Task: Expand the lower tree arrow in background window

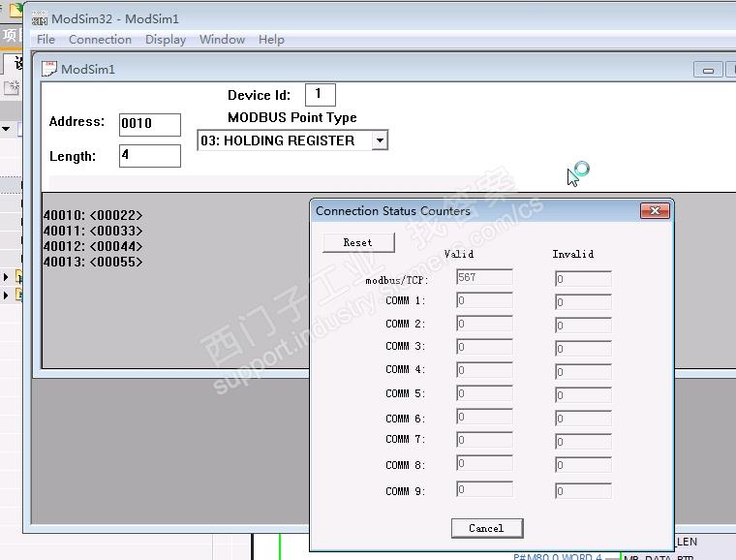Action: (x=6, y=296)
